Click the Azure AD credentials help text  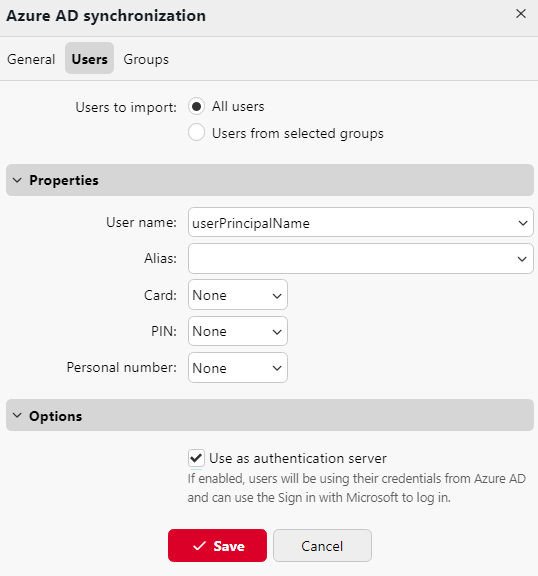tap(357, 488)
